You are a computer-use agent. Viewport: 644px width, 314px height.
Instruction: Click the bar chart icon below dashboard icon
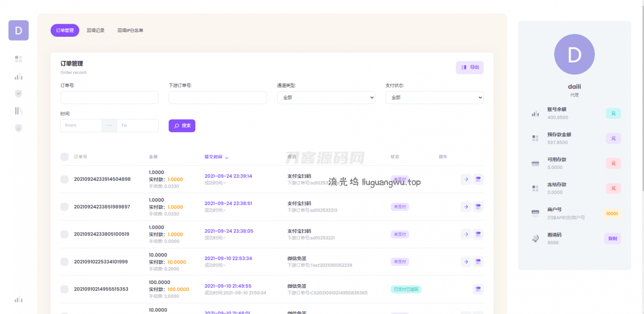click(19, 77)
